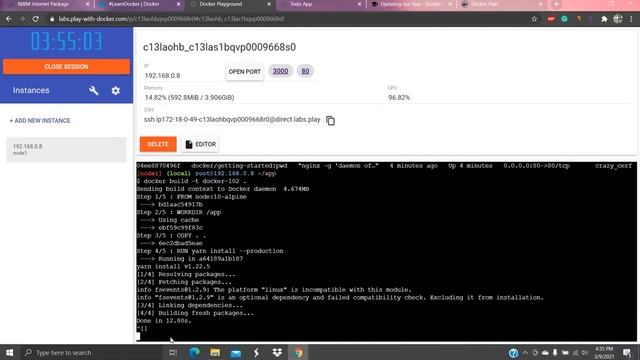Open a new browser tab
Viewport: 640px width, 360px height.
(x=556, y=4)
